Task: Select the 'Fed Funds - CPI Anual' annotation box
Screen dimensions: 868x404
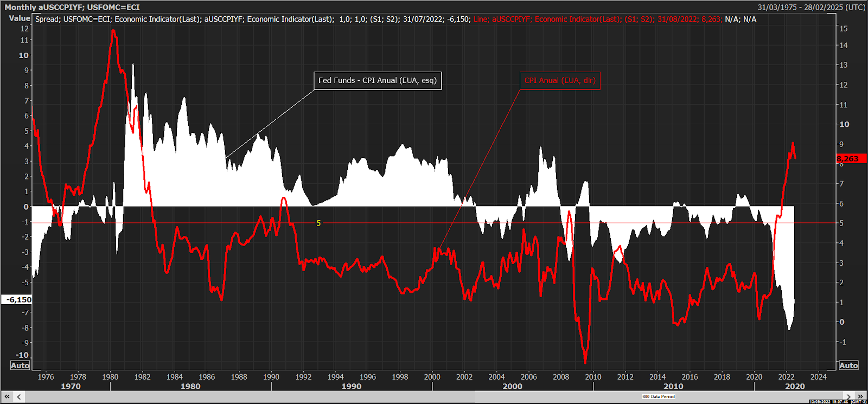Action: [378, 80]
